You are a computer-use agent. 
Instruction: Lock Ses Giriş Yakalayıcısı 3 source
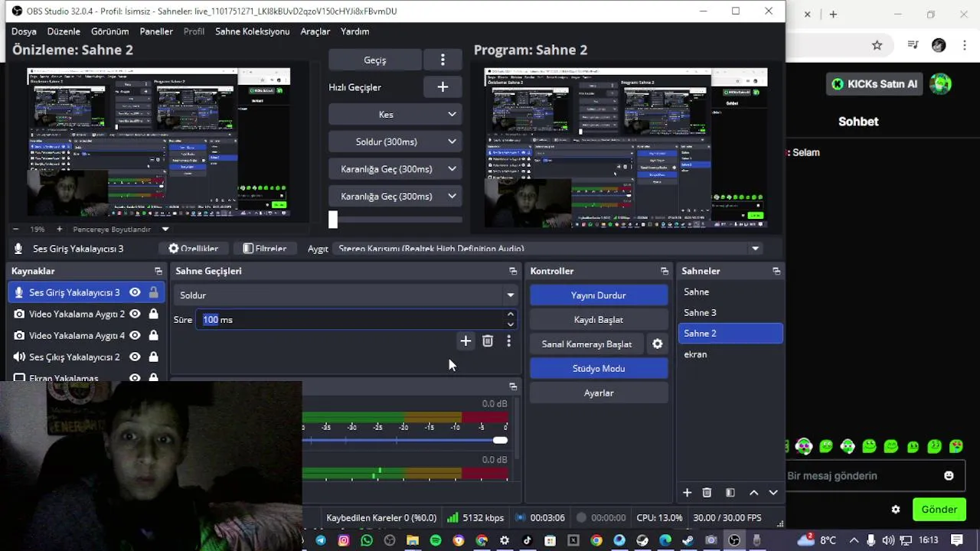154,292
